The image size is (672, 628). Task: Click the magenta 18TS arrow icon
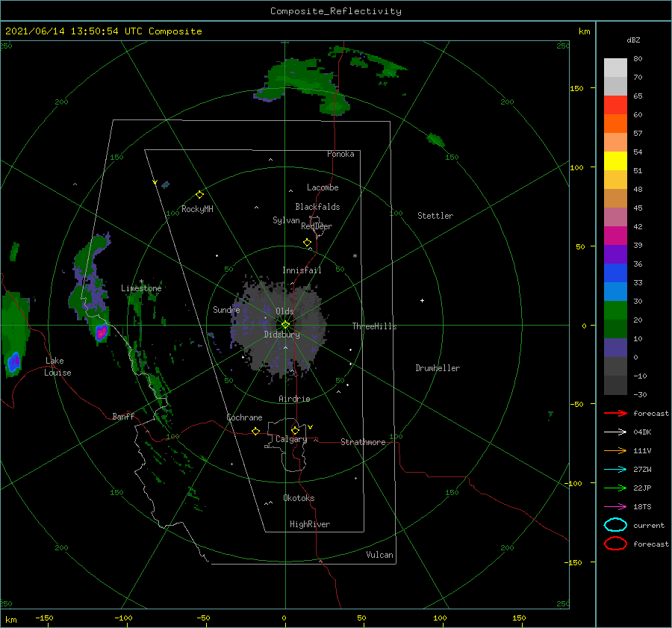(615, 507)
